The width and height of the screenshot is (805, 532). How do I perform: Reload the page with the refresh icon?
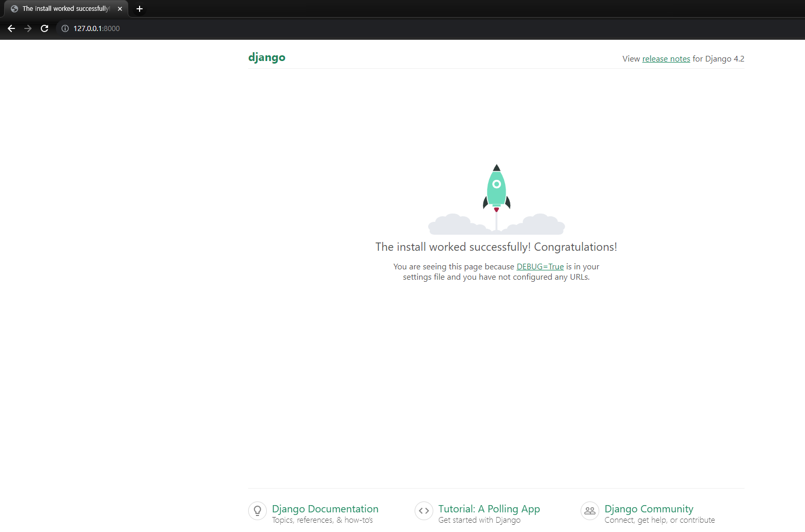coord(44,28)
